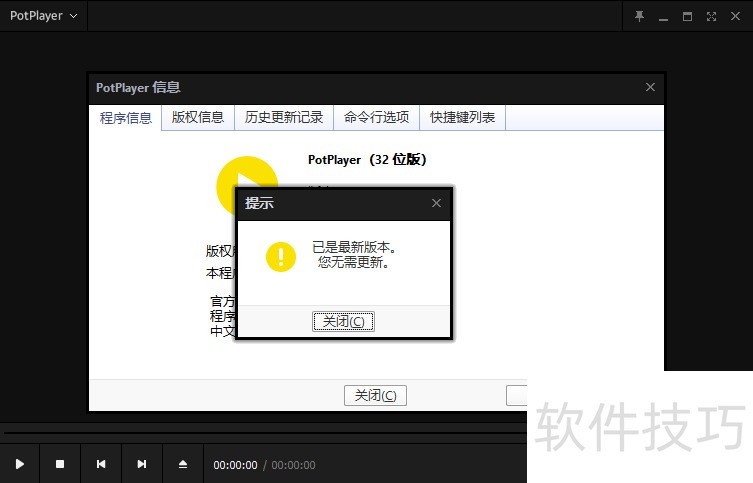Open the PotPlayer main menu dropdown

coord(43,16)
